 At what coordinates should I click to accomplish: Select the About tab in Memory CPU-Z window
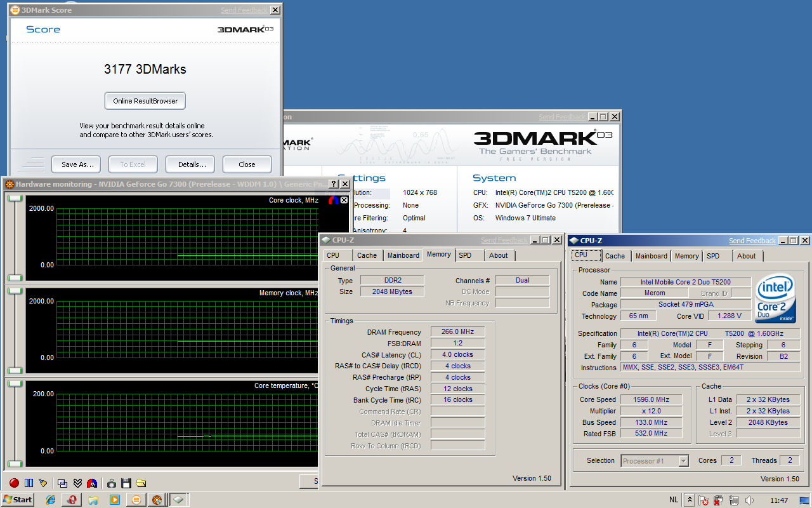click(499, 255)
